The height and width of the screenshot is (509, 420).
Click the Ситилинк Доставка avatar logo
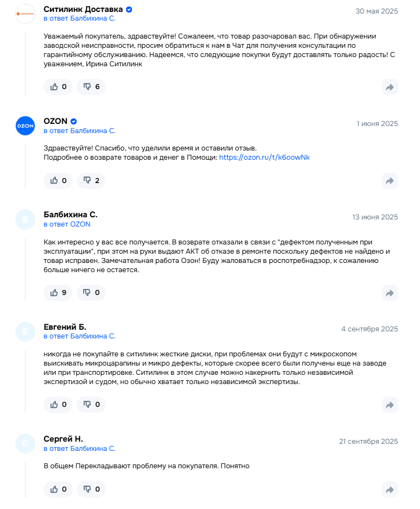(x=25, y=14)
